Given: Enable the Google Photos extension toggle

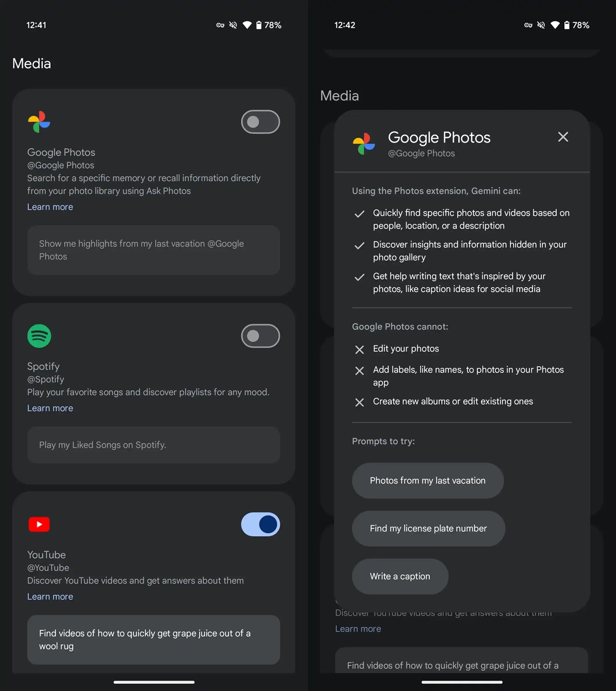Looking at the screenshot, I should click(x=260, y=122).
